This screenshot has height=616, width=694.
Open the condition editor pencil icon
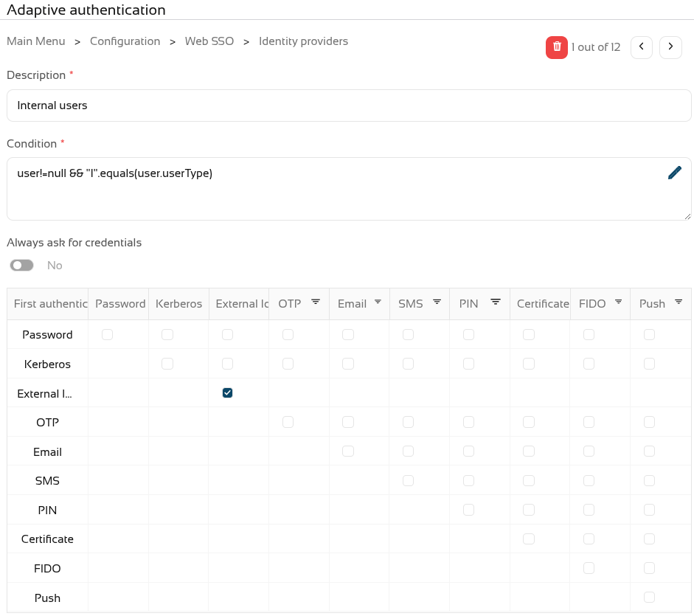675,173
